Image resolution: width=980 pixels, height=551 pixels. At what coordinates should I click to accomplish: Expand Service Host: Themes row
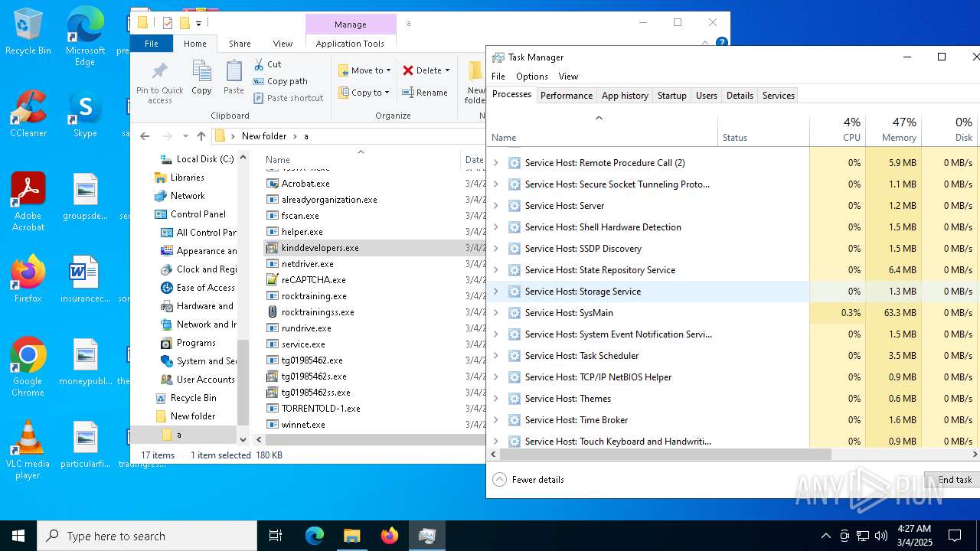(x=495, y=399)
